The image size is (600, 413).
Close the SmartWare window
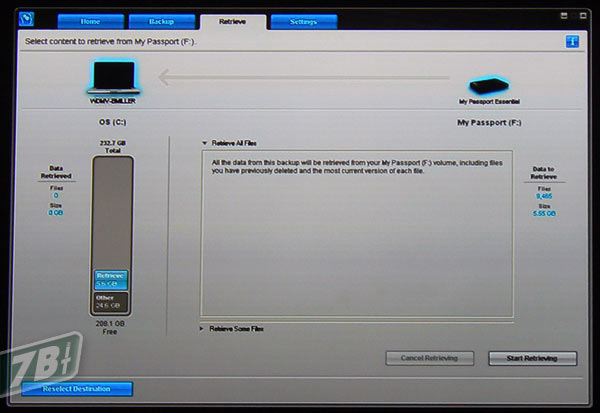pos(581,15)
